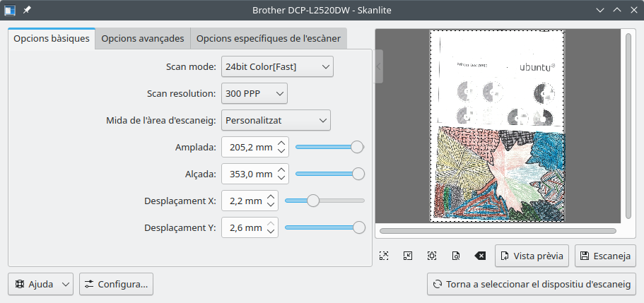The width and height of the screenshot is (644, 303).
Task: Switch to the Opcions avançades tab
Action: pos(143,38)
